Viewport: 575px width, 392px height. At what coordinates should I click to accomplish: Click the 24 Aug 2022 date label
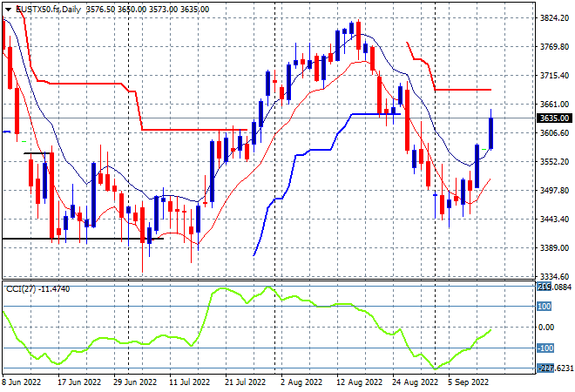415,382
